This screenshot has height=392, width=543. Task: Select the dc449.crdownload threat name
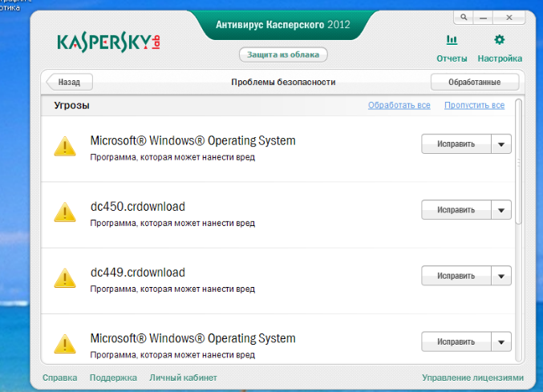tap(137, 273)
